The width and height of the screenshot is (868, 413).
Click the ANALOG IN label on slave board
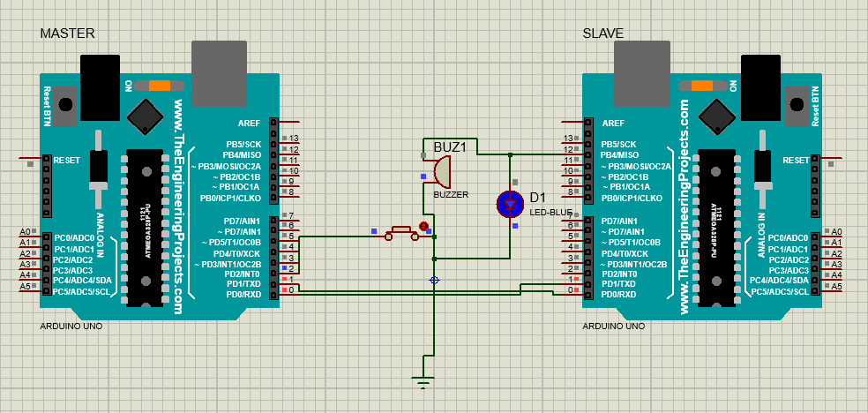[762, 235]
